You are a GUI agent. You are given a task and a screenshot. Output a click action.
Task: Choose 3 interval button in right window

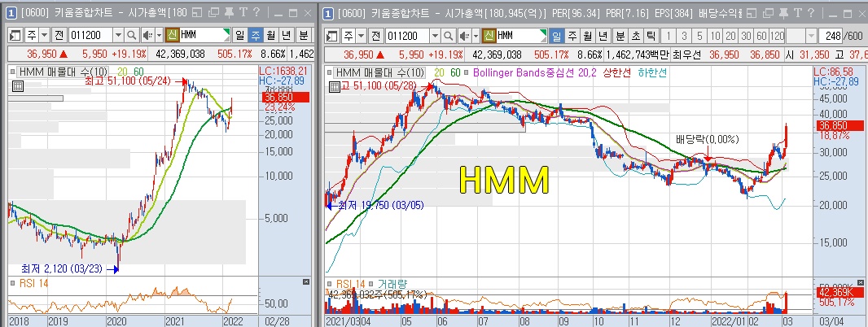684,36
